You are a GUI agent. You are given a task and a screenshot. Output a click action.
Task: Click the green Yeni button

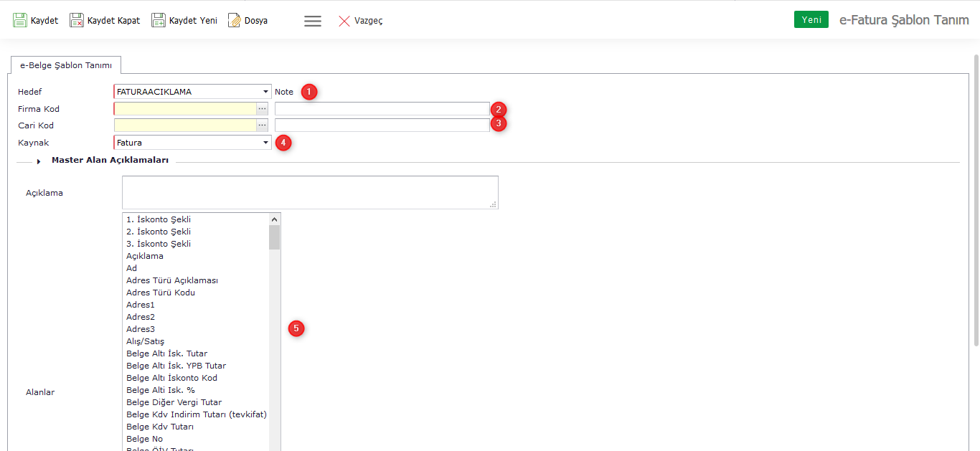(811, 20)
